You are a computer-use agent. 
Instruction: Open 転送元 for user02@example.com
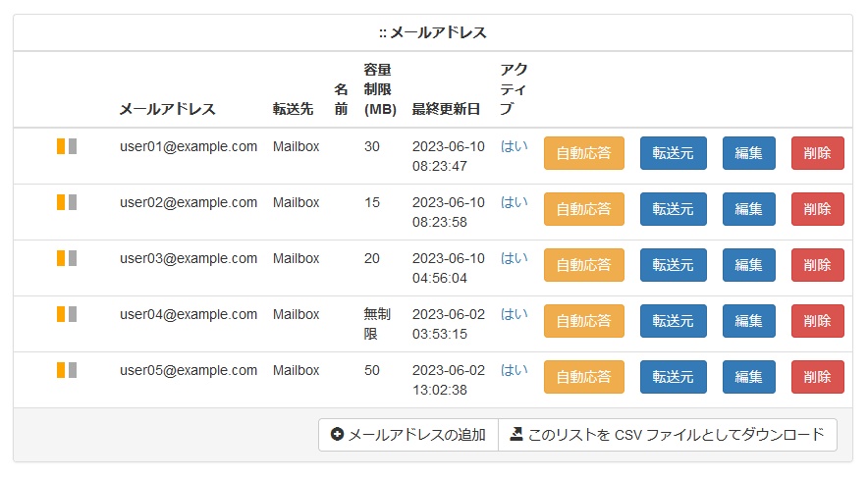click(x=674, y=209)
